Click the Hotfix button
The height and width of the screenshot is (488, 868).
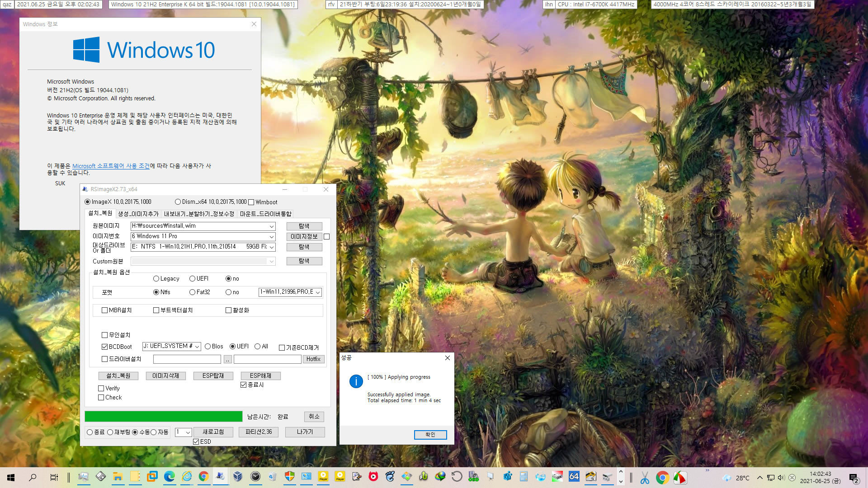tap(312, 359)
